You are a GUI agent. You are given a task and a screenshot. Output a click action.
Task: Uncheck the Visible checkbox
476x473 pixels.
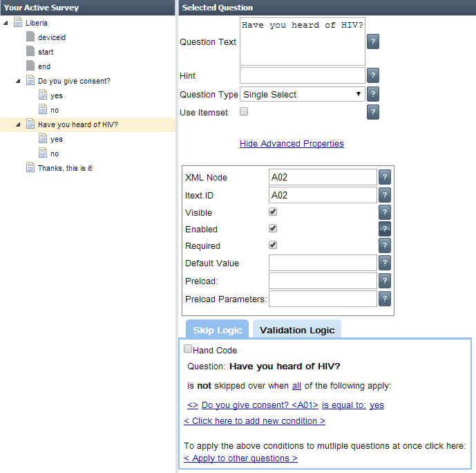click(273, 212)
